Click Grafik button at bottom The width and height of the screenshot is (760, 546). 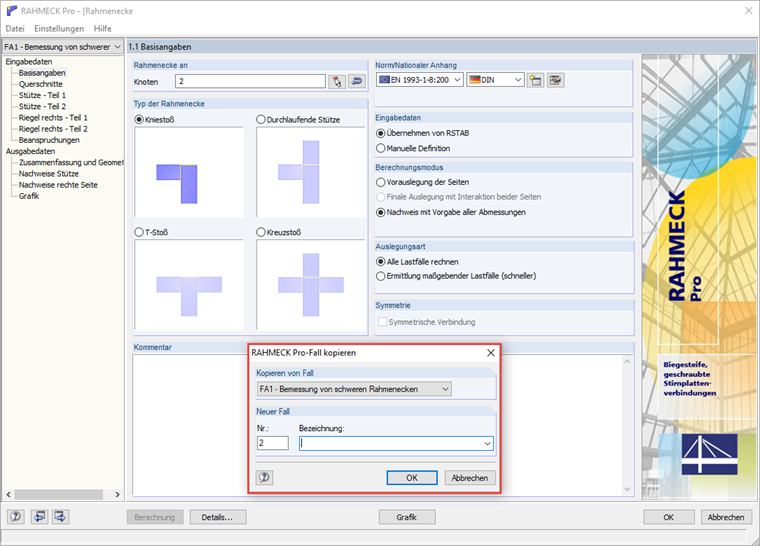tap(406, 517)
